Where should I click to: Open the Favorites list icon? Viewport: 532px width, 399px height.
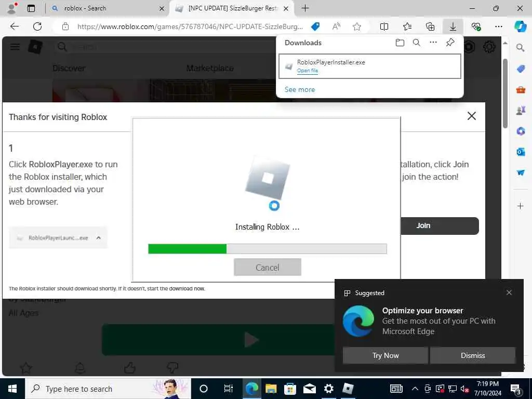coord(407,26)
